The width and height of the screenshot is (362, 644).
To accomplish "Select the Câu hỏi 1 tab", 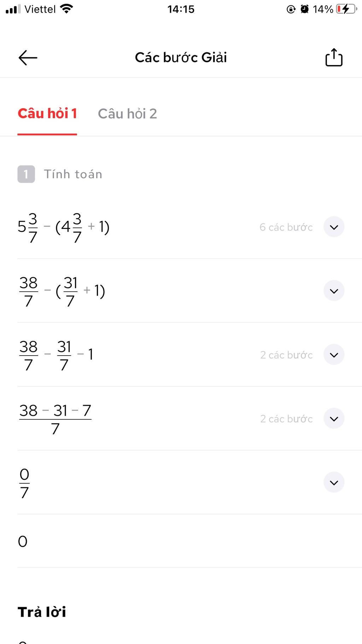I will [47, 114].
